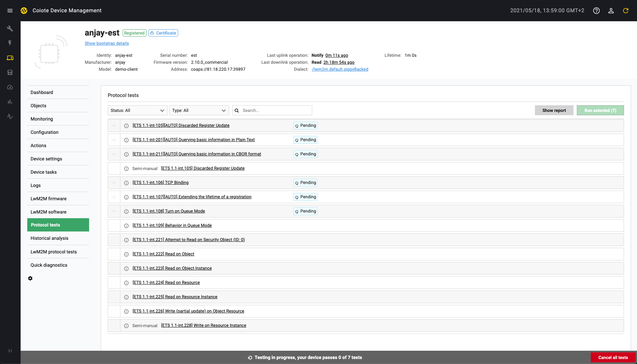The height and width of the screenshot is (364, 637).
Task: Open the help question mark icon
Action: click(596, 10)
